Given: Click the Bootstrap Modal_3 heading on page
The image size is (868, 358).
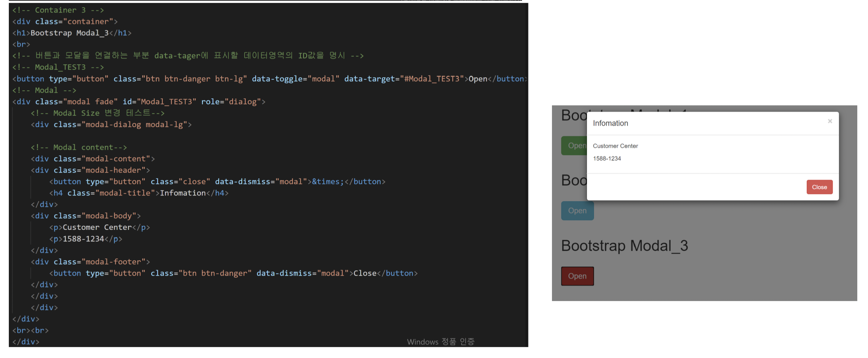Looking at the screenshot, I should tap(624, 245).
